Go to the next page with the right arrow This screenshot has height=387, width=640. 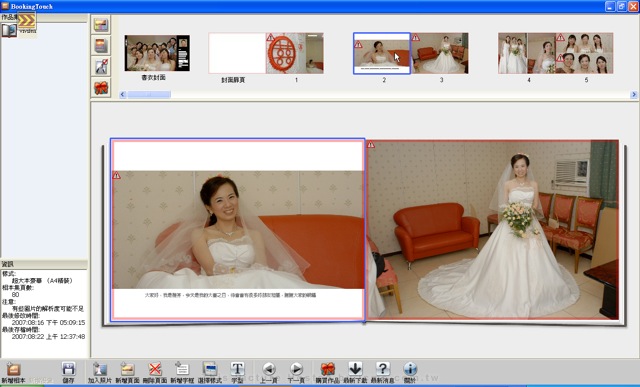coord(296,369)
